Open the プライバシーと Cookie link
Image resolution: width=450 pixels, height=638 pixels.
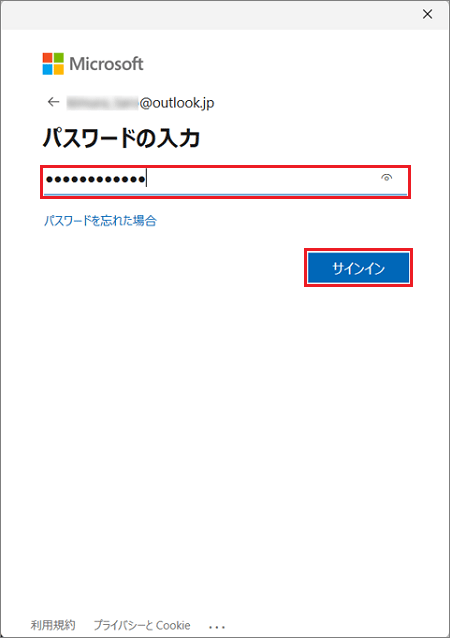coord(142,625)
